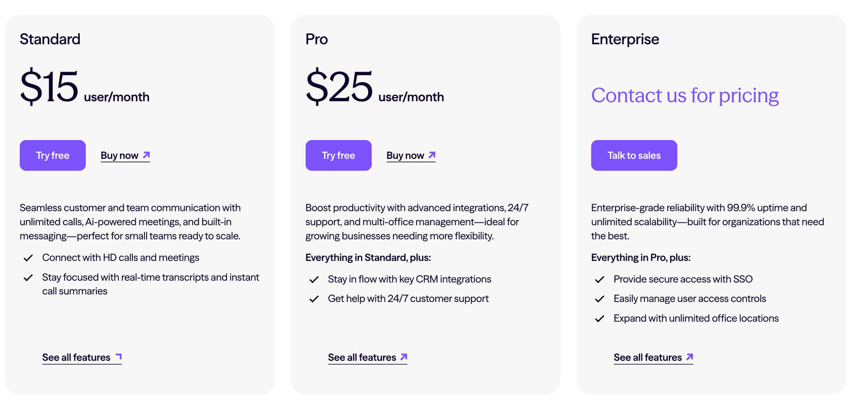The height and width of the screenshot is (401, 868).
Task: Open See all features for the Pro plan
Action: coord(368,358)
